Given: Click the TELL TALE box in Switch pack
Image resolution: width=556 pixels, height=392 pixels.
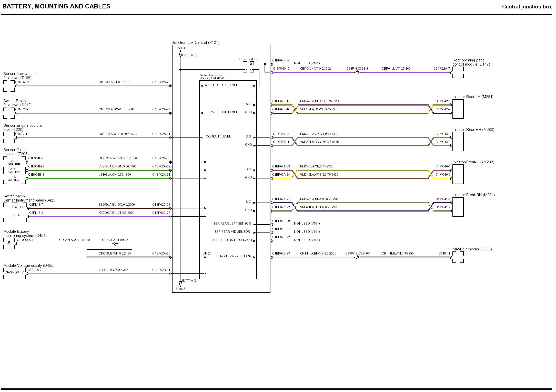Looking at the screenshot, I should pos(15,215).
